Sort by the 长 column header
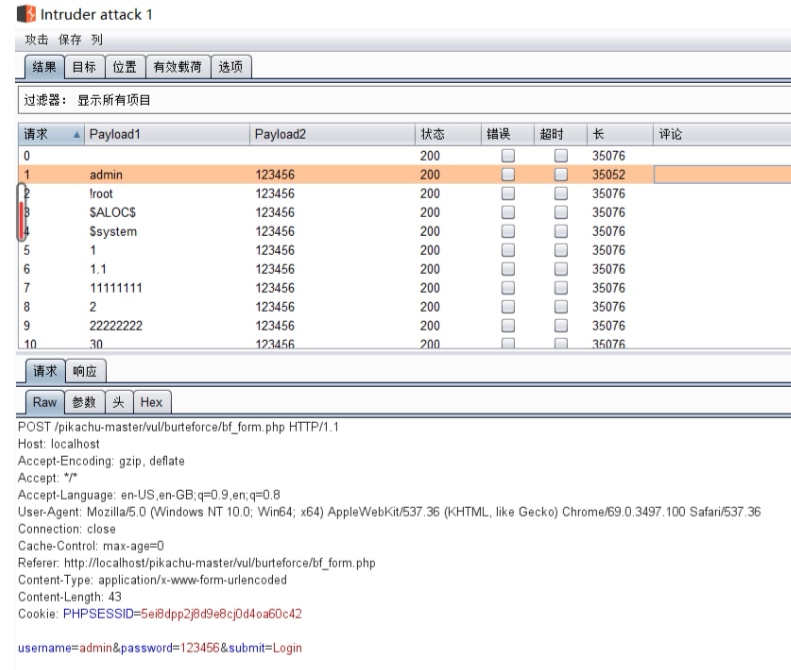The image size is (791, 670). 620,134
